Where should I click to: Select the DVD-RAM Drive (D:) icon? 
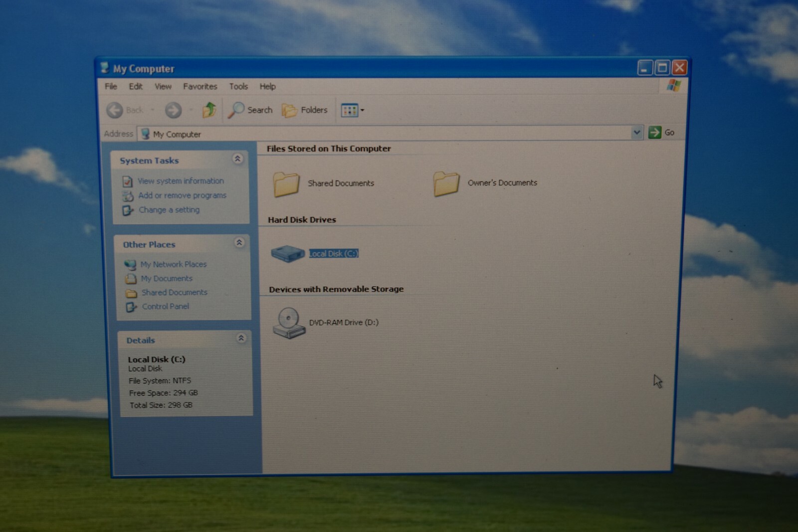[289, 323]
